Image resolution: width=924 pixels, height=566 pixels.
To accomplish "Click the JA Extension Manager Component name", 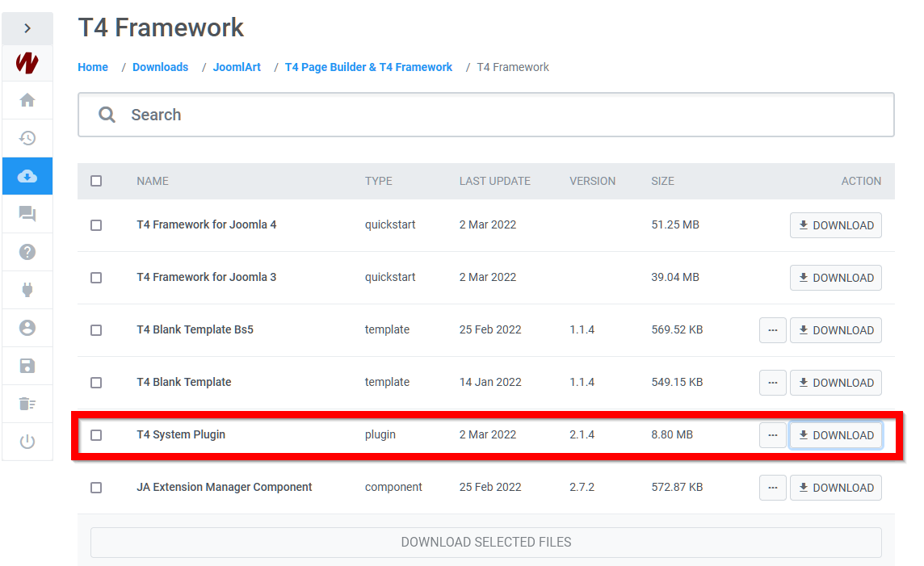I will click(x=225, y=487).
